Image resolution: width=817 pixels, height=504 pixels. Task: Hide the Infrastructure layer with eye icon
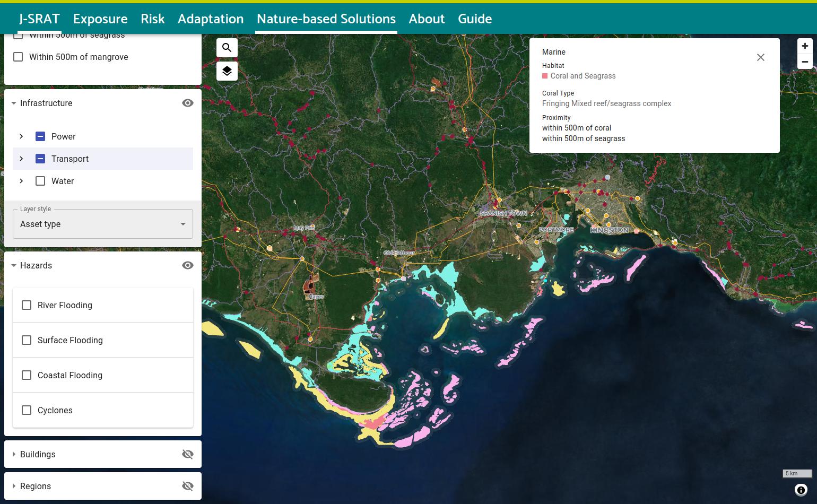(x=187, y=103)
